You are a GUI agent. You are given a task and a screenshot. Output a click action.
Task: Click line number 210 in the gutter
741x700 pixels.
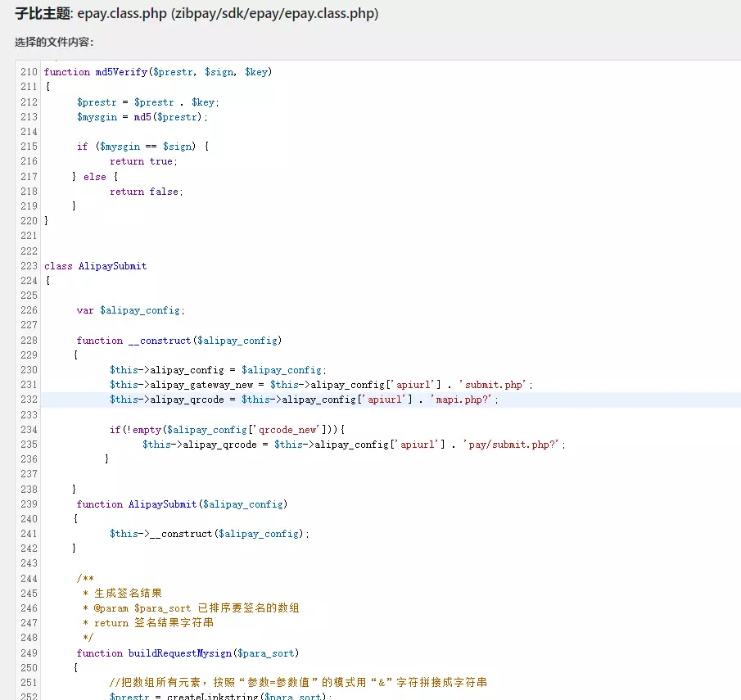tap(29, 71)
